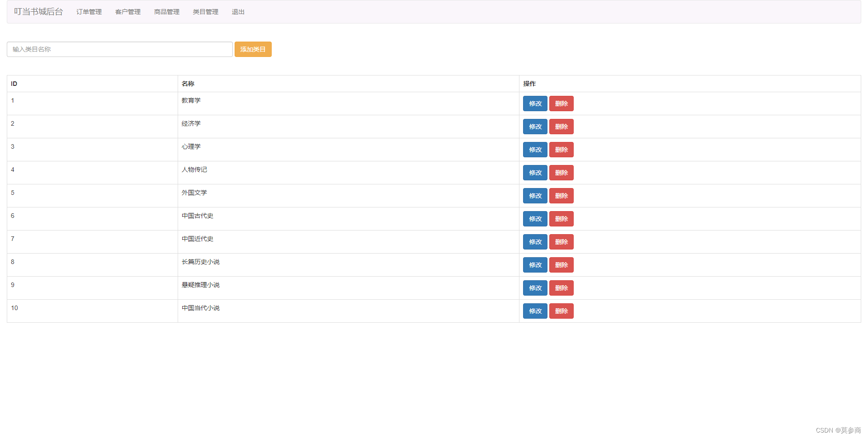Edit 中国当代小说 with 修改
This screenshot has height=438, width=868.
click(x=535, y=311)
